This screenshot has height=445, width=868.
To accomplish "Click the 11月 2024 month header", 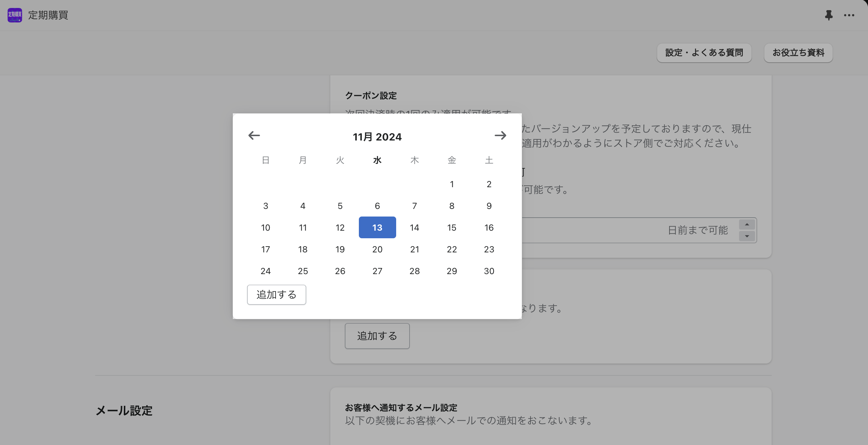I will [x=377, y=137].
